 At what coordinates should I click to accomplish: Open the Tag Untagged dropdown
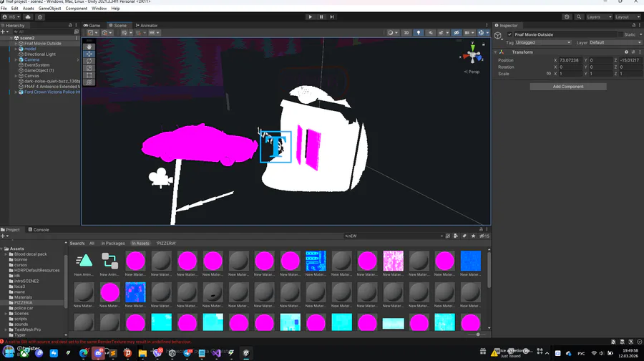543,43
